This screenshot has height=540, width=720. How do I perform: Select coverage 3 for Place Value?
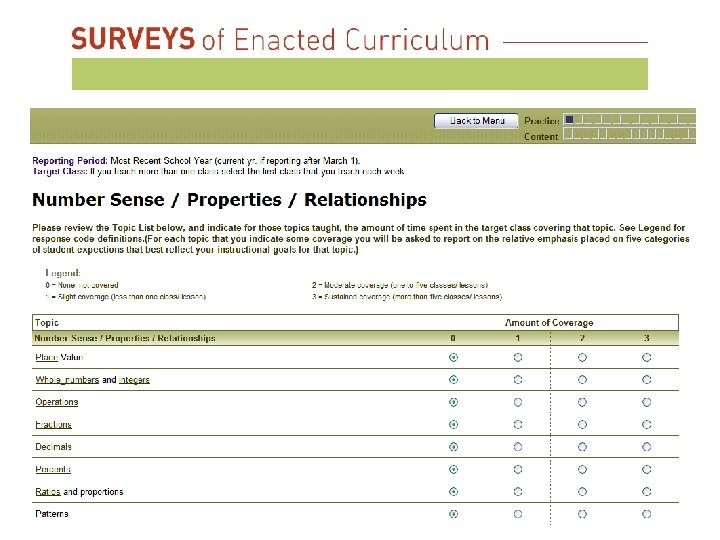[x=647, y=357]
